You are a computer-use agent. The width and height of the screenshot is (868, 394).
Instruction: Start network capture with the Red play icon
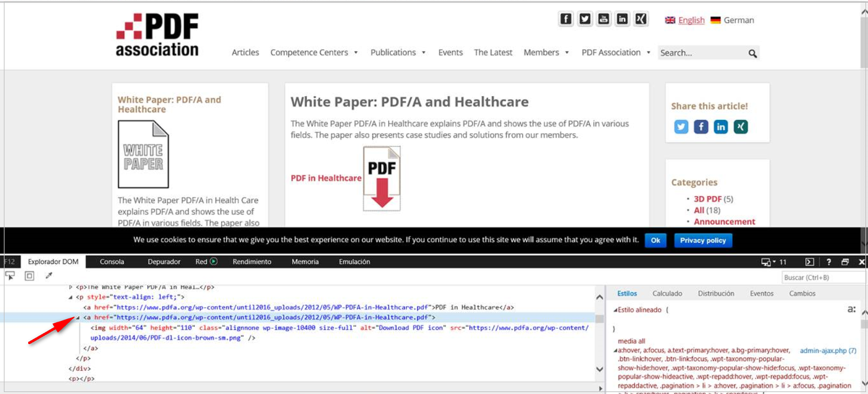click(x=214, y=261)
